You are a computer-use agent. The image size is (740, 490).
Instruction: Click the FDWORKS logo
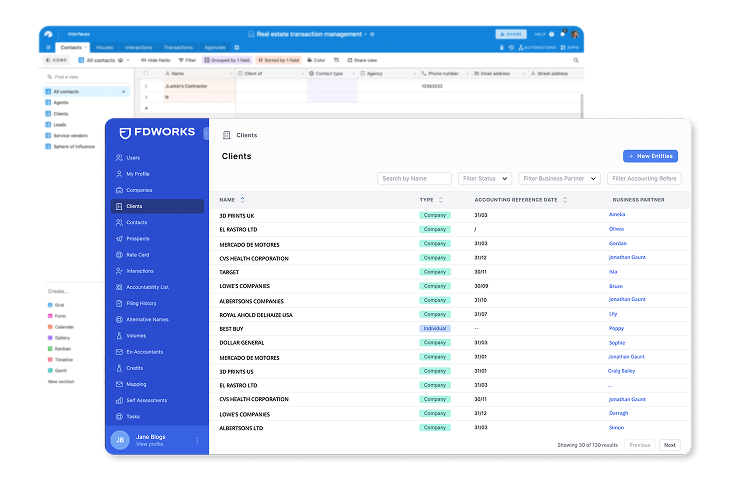point(157,133)
